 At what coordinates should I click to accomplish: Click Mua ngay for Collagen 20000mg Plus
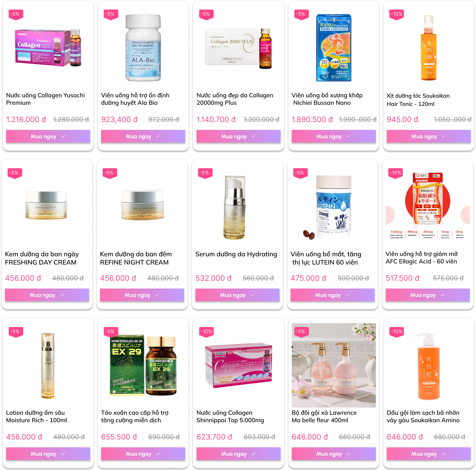(239, 136)
